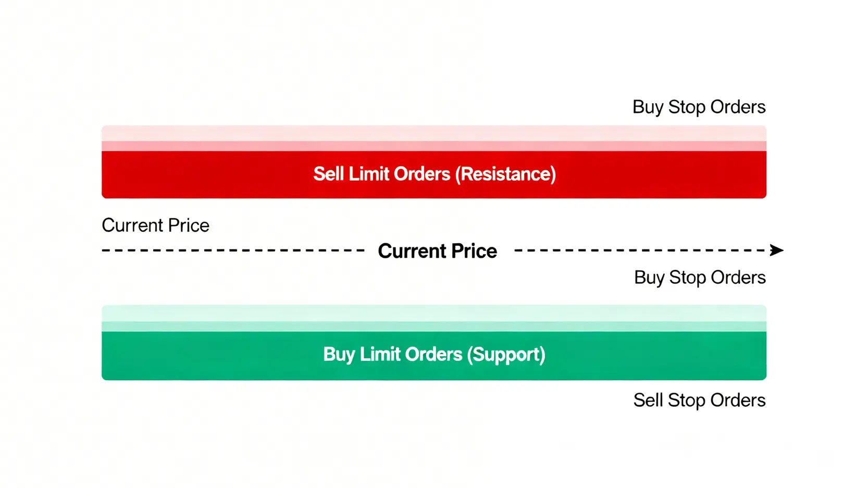Select the Buy Stop Orders label below the arrow
This screenshot has height=488, width=868.
(700, 278)
